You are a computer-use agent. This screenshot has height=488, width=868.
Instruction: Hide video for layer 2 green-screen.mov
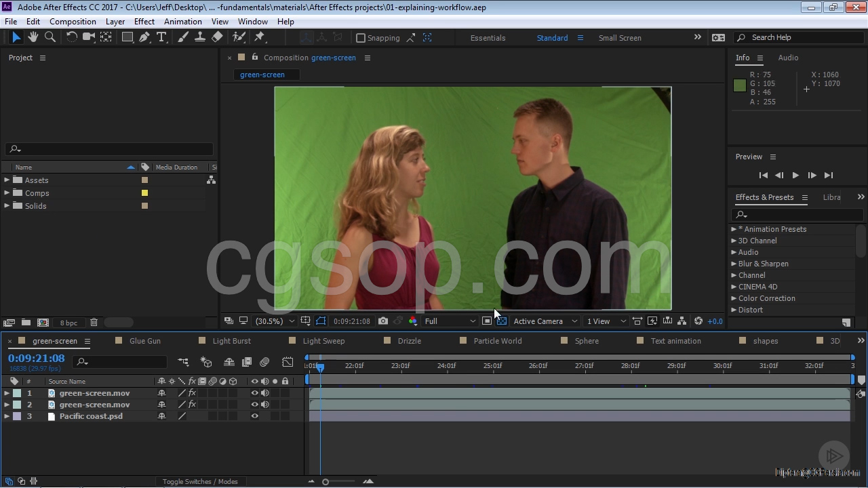click(255, 405)
